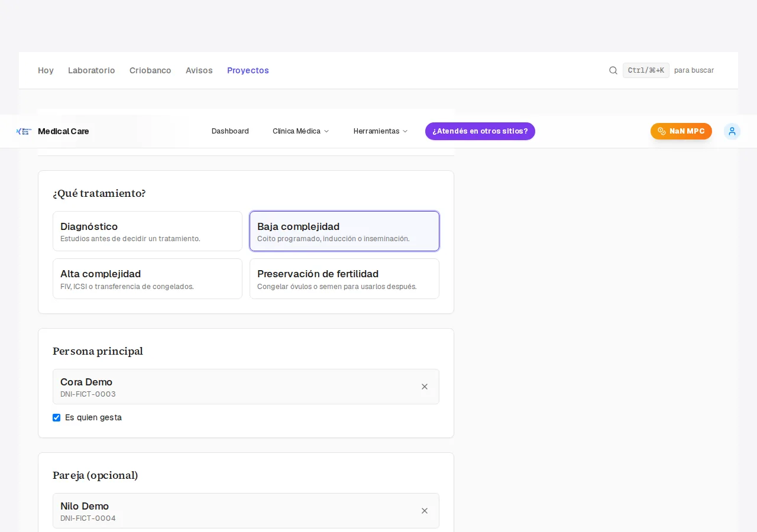Click the Nilo Demo partner field
Viewport: 757px width, 532px height.
coord(246,511)
